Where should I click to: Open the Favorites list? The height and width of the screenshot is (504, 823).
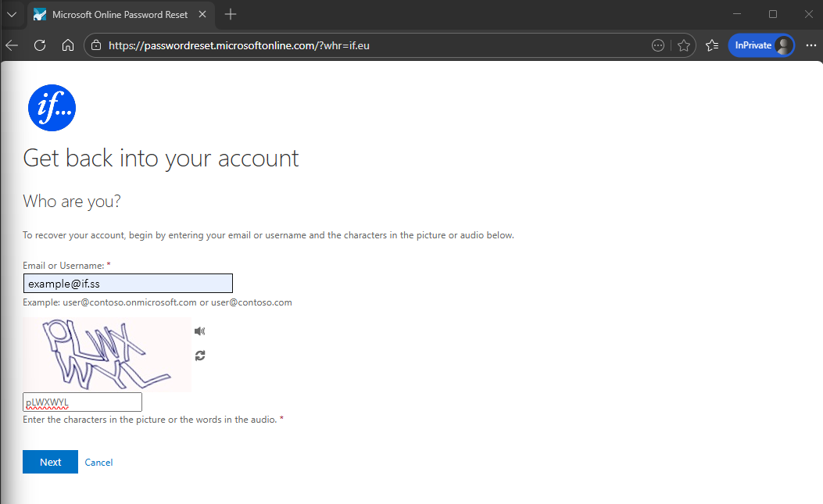coord(712,45)
